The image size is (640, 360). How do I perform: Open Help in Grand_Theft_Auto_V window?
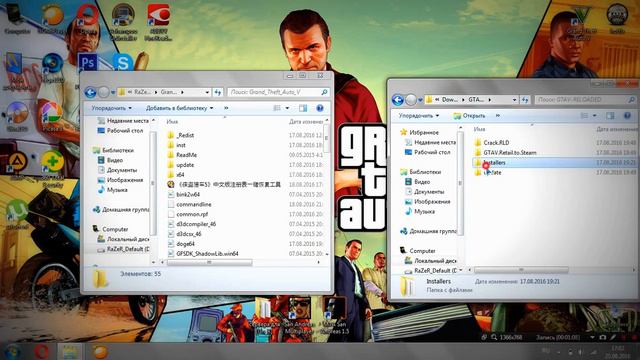(320, 108)
